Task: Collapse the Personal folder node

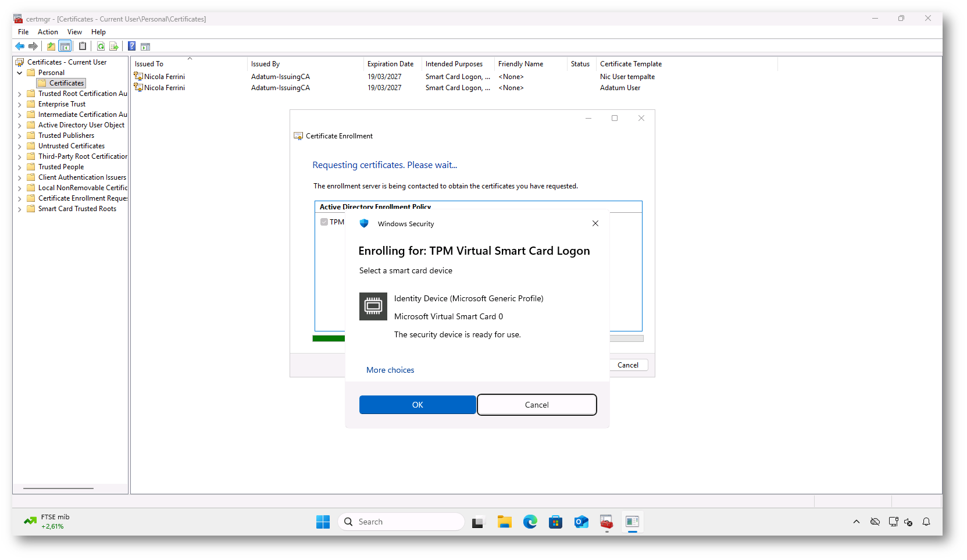Action: click(20, 73)
